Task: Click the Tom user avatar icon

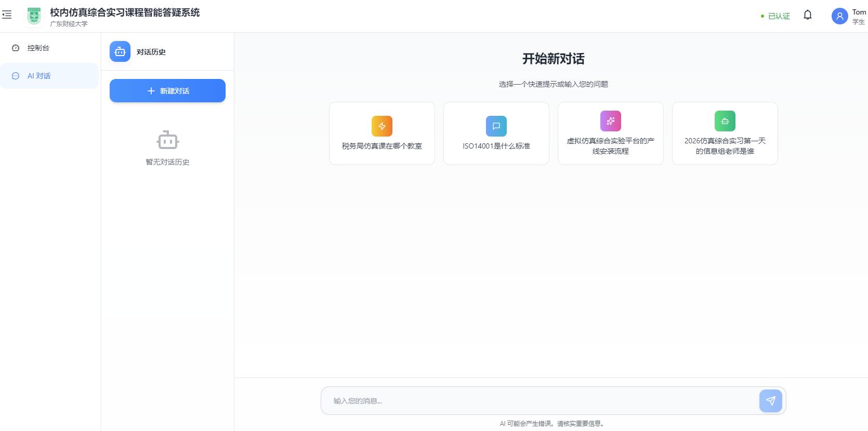Action: pyautogui.click(x=839, y=16)
